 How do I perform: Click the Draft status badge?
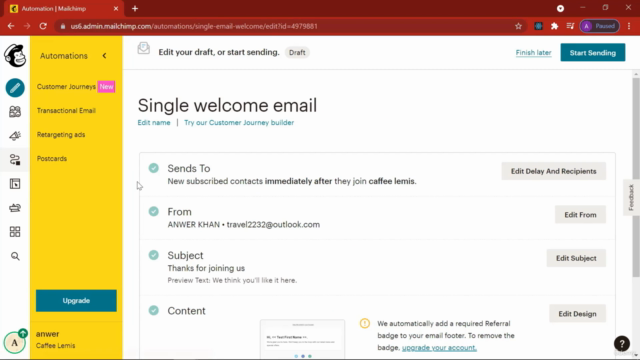pos(297,53)
